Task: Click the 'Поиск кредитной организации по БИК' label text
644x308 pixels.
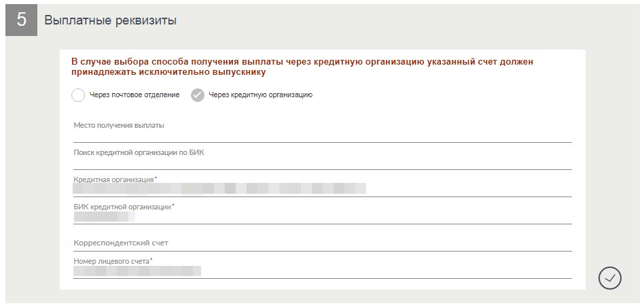Action: click(x=139, y=152)
